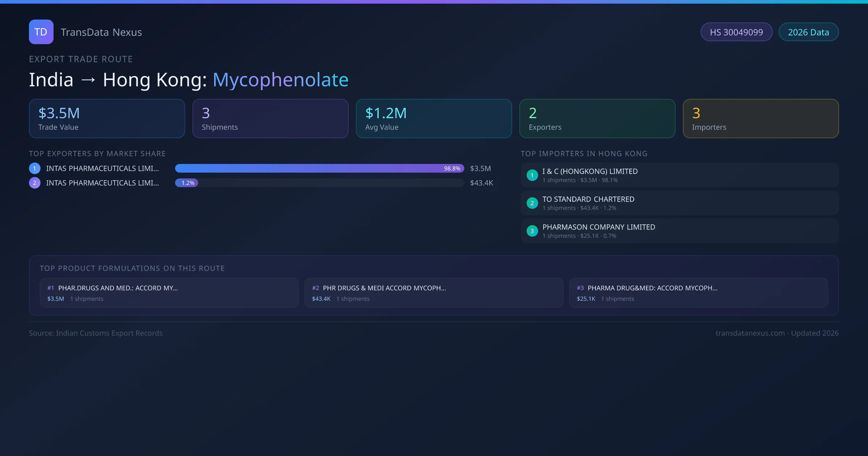Select the 3 Shipments stat card
Screen dimensions: 868x456
(x=270, y=119)
